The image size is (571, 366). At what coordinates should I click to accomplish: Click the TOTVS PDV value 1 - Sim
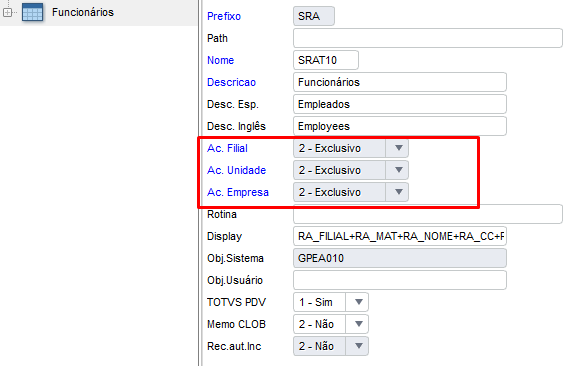pos(316,302)
